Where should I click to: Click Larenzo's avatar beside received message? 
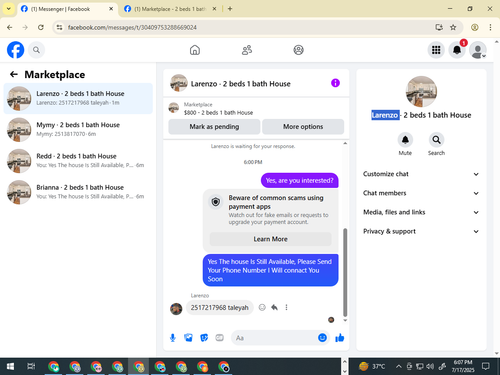[x=176, y=309]
